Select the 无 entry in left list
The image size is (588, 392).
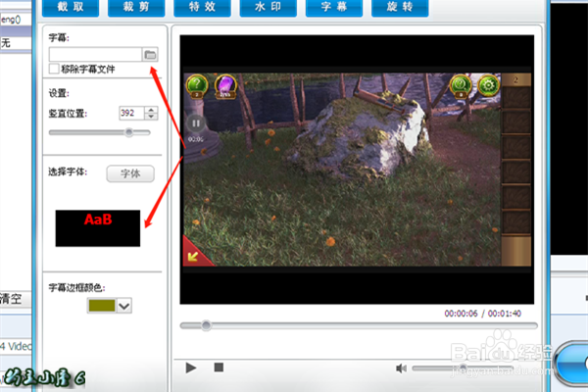16,43
